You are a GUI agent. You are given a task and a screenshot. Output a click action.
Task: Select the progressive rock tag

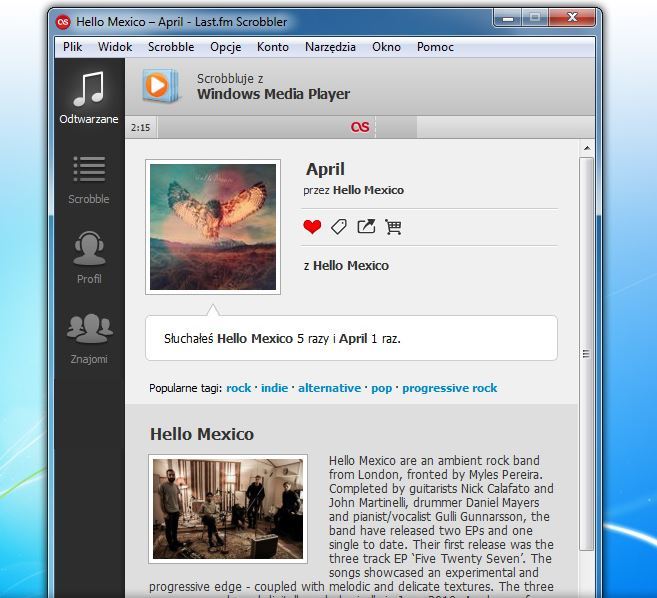450,388
